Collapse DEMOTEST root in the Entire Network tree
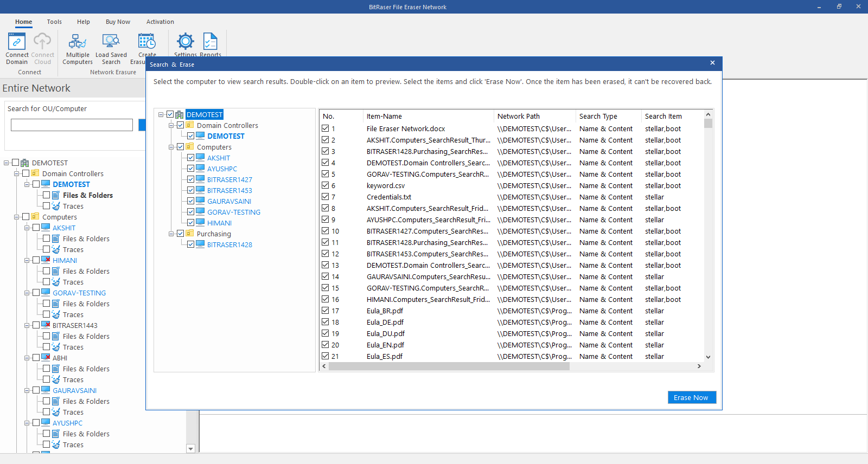Screen dimensions: 868x464 [7, 163]
